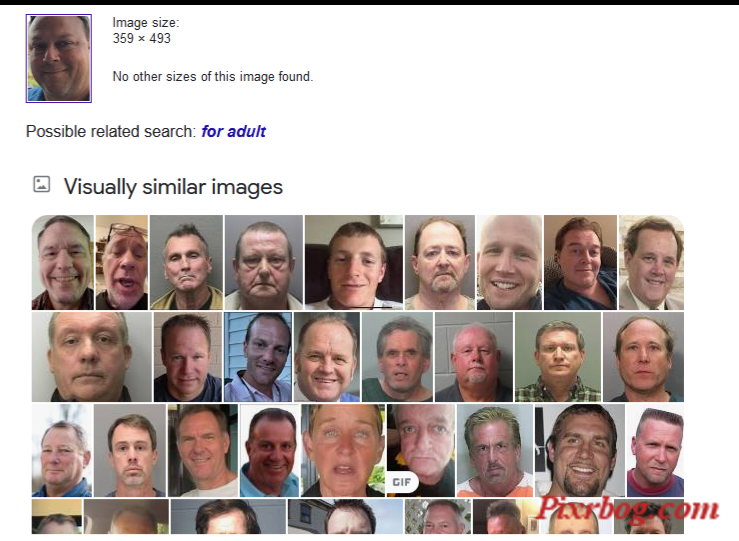Image resolution: width=739 pixels, height=541 pixels.
Task: Open the thumbnail with glasses pushed on forehead
Action: point(122,262)
